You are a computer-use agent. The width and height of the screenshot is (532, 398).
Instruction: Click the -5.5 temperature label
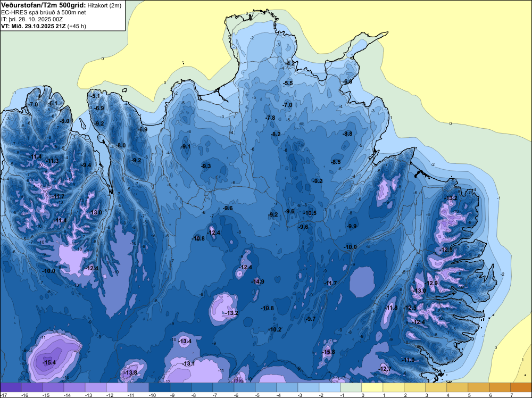click(x=288, y=83)
